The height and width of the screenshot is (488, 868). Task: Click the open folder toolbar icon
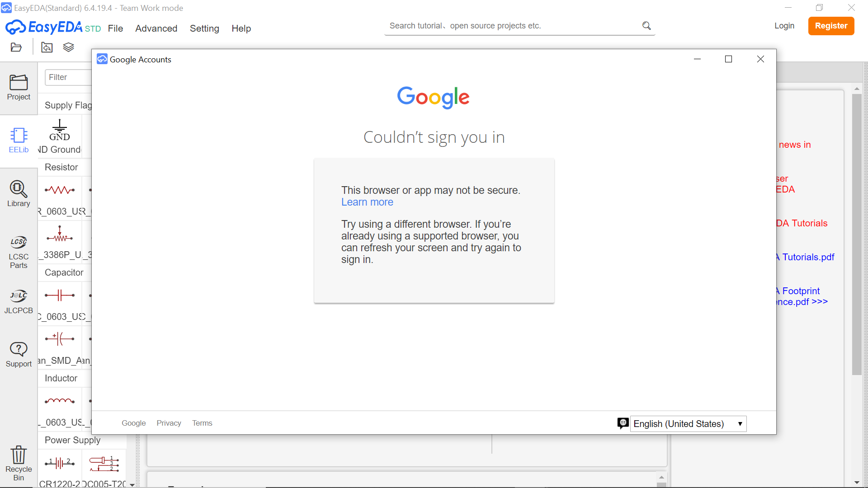16,47
